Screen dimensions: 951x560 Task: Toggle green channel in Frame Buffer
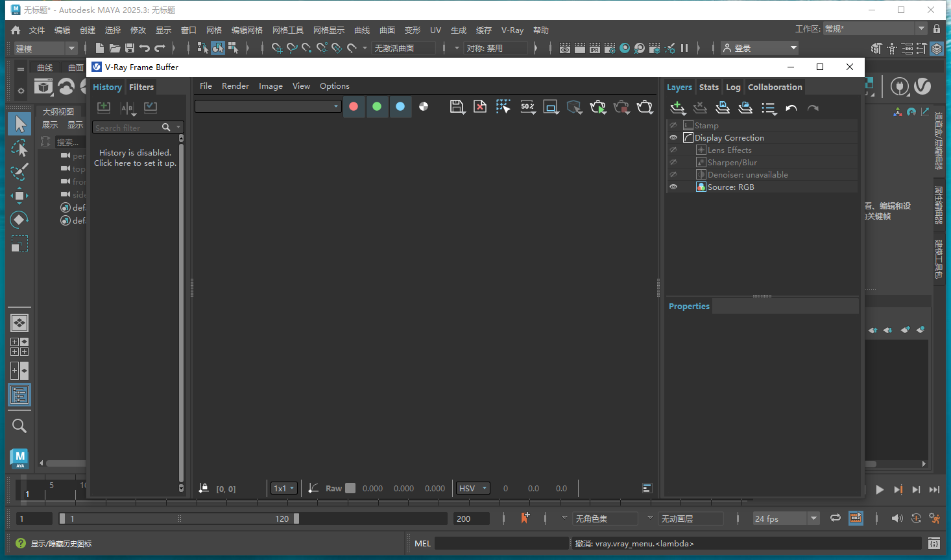(x=377, y=106)
